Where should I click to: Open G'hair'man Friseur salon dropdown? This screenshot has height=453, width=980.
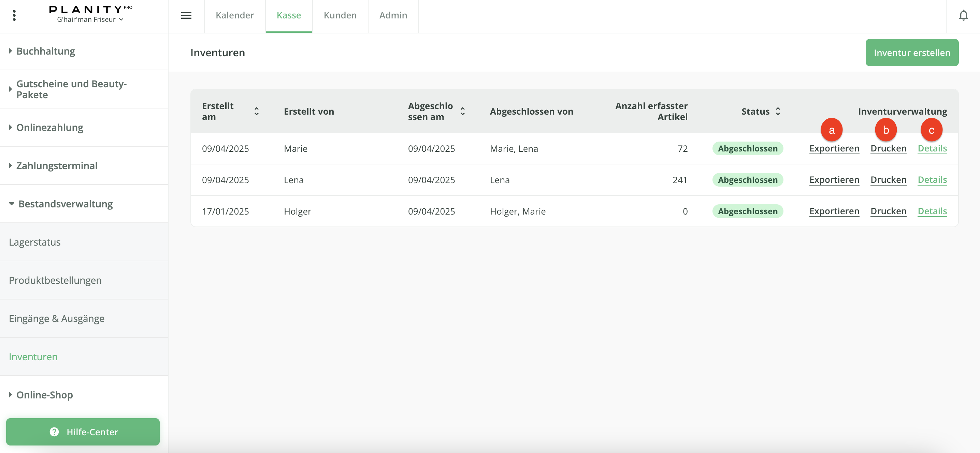[90, 20]
